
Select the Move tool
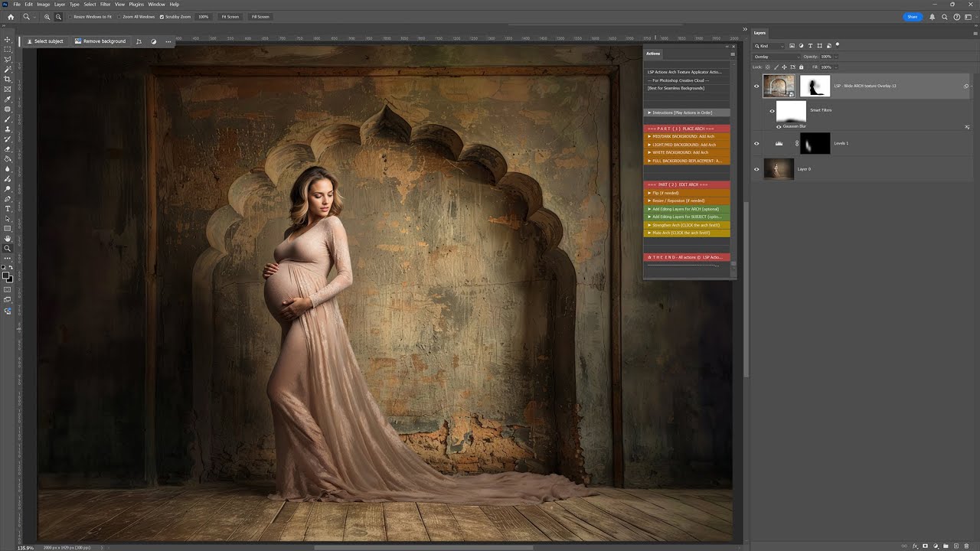tap(8, 39)
